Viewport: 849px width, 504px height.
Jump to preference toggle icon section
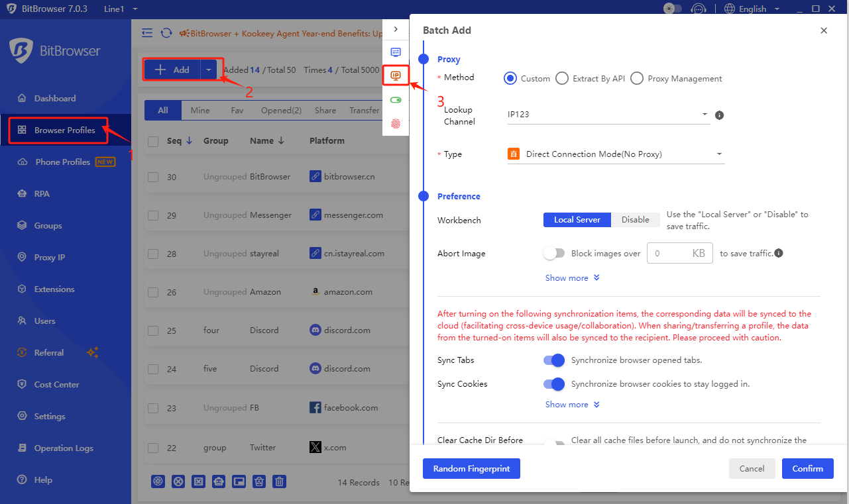[x=396, y=100]
